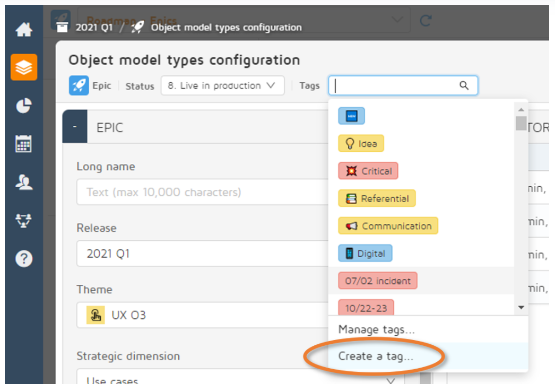Click the refresh arrow icon
This screenshot has height=392, width=555.
click(426, 21)
